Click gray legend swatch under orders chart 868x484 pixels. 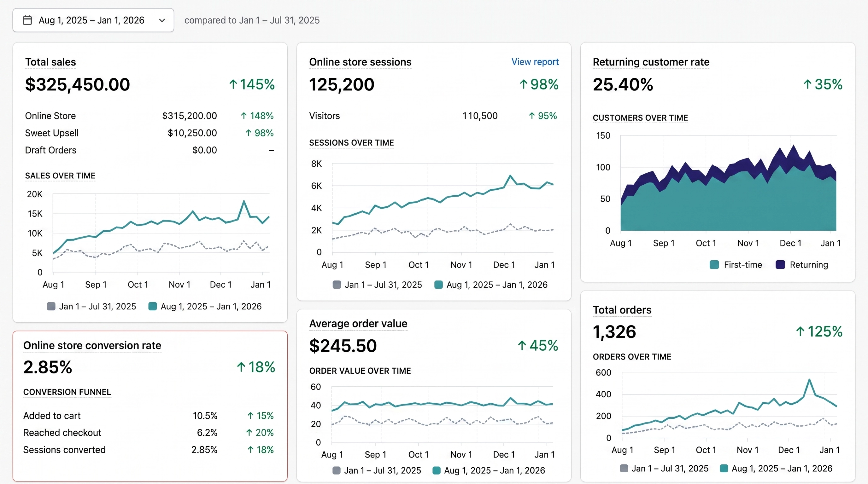(x=624, y=469)
